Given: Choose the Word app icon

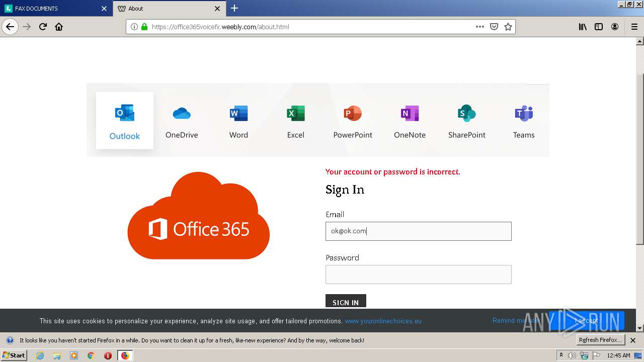Looking at the screenshot, I should coord(238,121).
